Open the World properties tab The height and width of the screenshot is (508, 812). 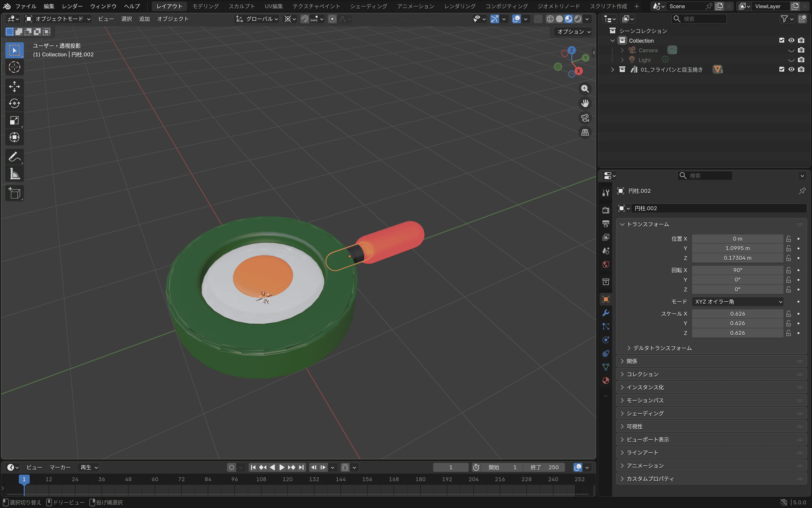tap(606, 264)
